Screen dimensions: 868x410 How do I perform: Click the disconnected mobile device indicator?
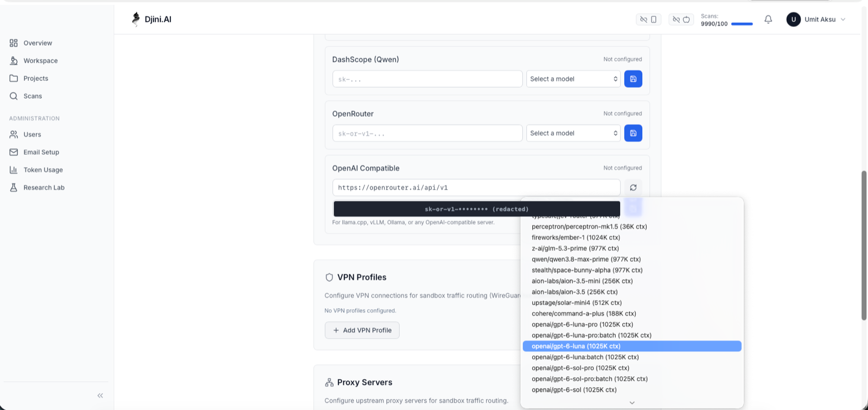click(648, 20)
